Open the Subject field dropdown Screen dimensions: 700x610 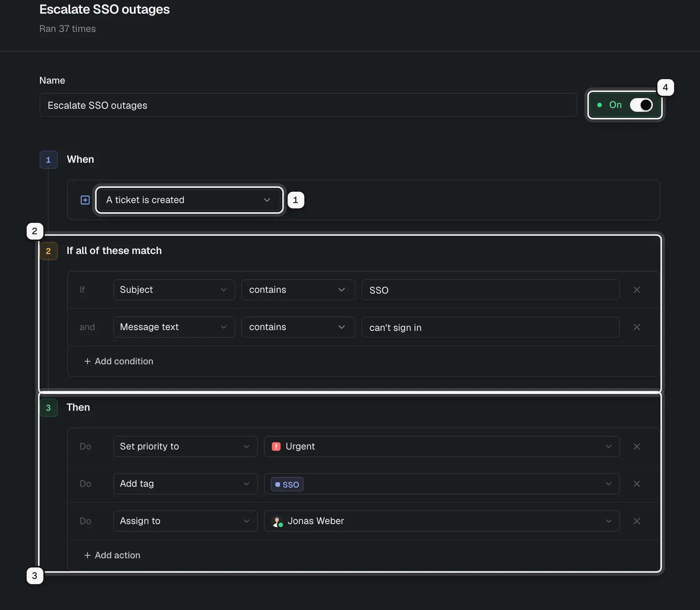pos(174,290)
